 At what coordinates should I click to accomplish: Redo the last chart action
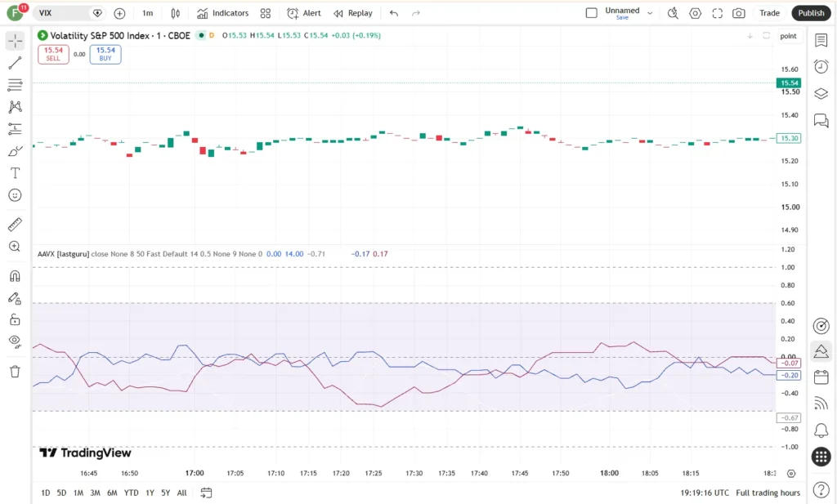[416, 13]
